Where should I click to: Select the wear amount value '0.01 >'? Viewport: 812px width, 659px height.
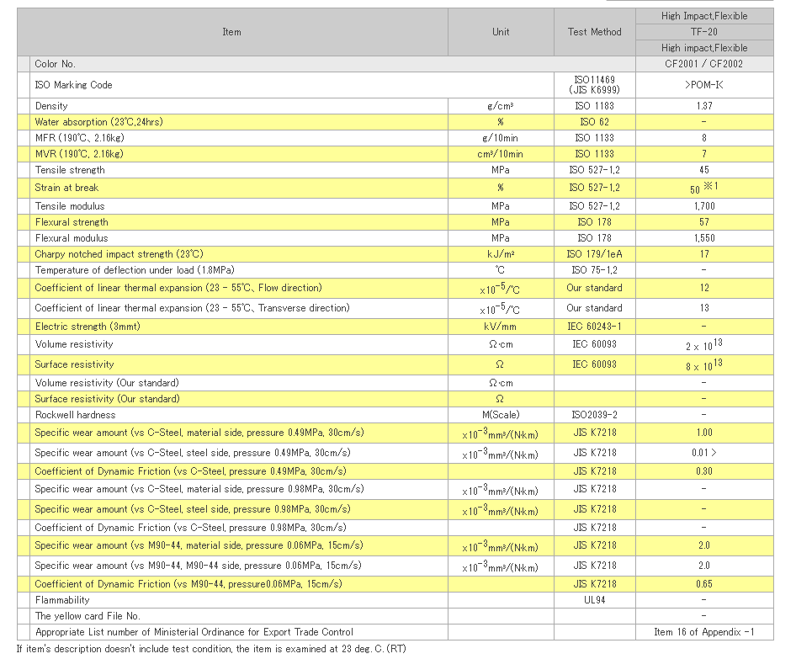704,454
